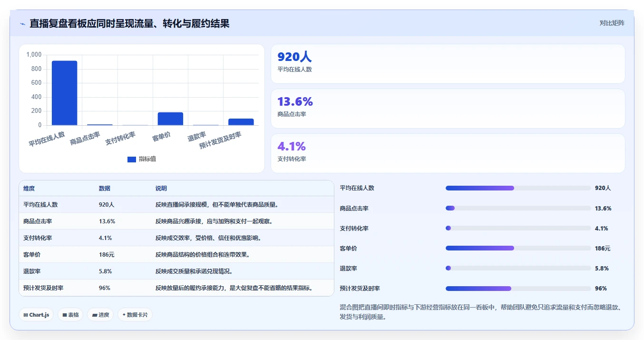Viewport: 644px width, 340px height.
Task: Click the 商品点击率 progress bar
Action: (518, 208)
